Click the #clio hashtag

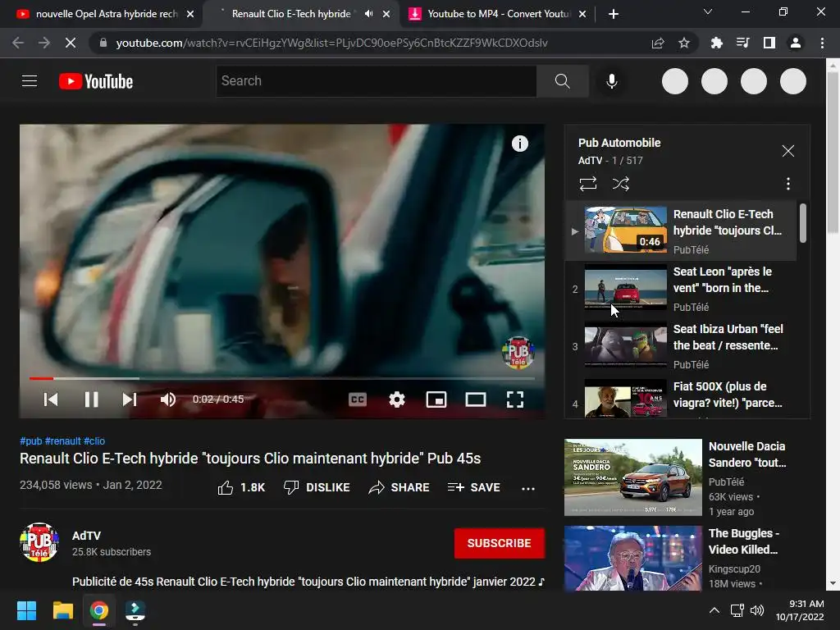(x=94, y=441)
